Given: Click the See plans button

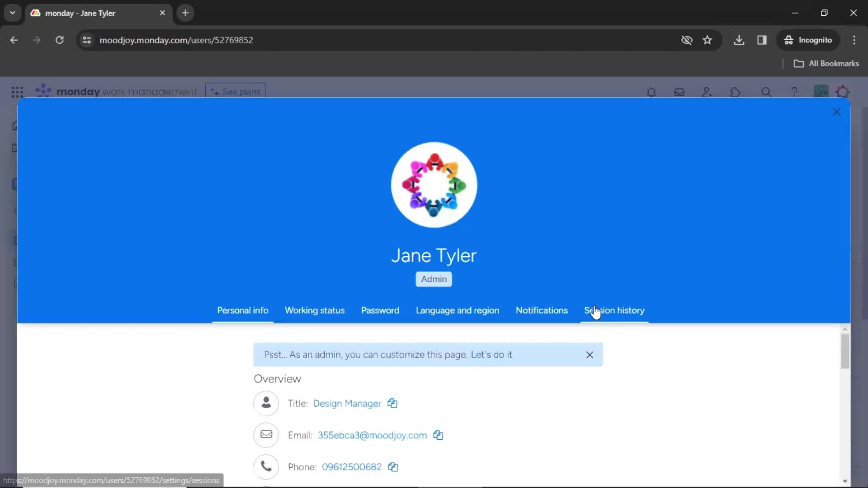Looking at the screenshot, I should (x=236, y=91).
